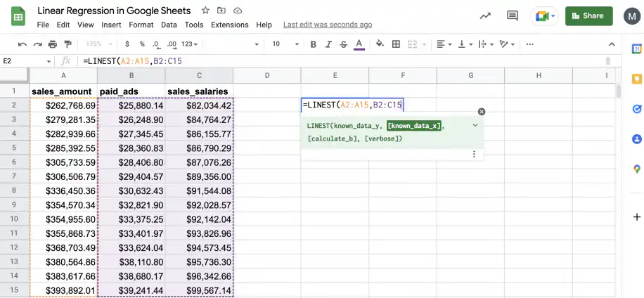Open Google Maps in side panel
The image size is (644, 298).
[636, 169]
